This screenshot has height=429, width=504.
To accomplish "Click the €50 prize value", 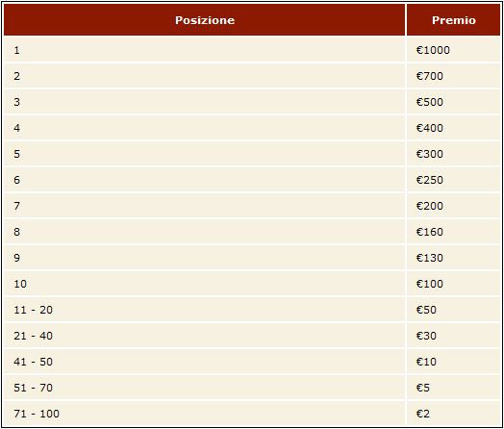I will (426, 310).
